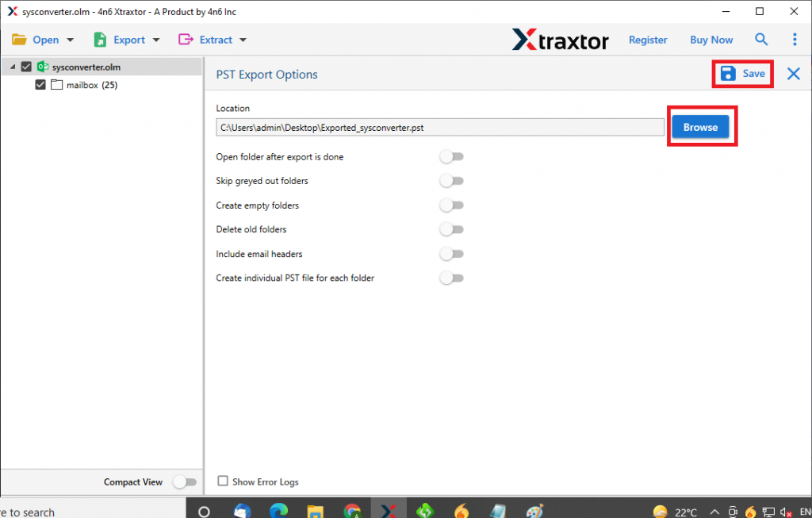Screen dimensions: 812x518
Task: Click the Register link
Action: (648, 40)
